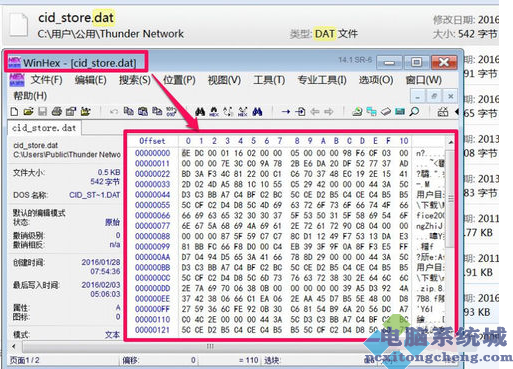The width and height of the screenshot is (513, 369).
Task: Click the Copy block icon
Action: tap(128, 111)
